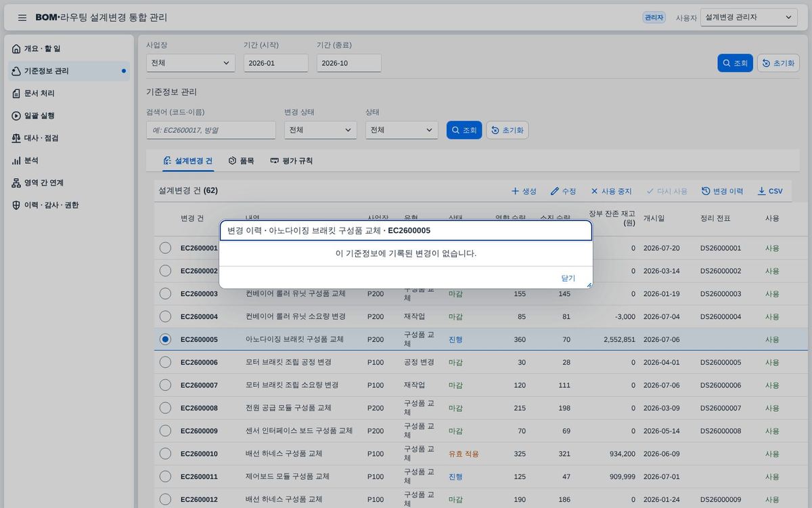Click the 관리자 badge in the header
The image size is (812, 508).
tap(654, 18)
